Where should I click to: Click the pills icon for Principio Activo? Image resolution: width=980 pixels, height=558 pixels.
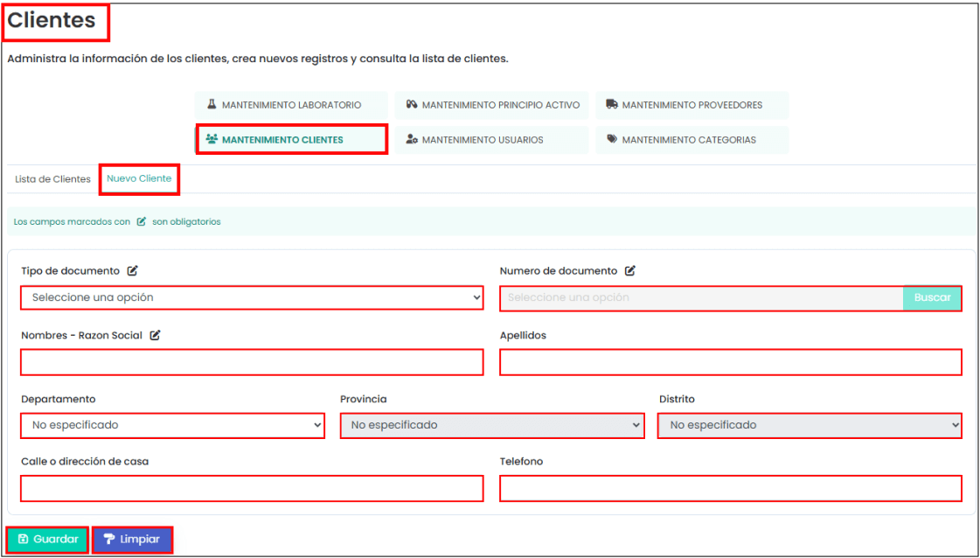pos(411,104)
